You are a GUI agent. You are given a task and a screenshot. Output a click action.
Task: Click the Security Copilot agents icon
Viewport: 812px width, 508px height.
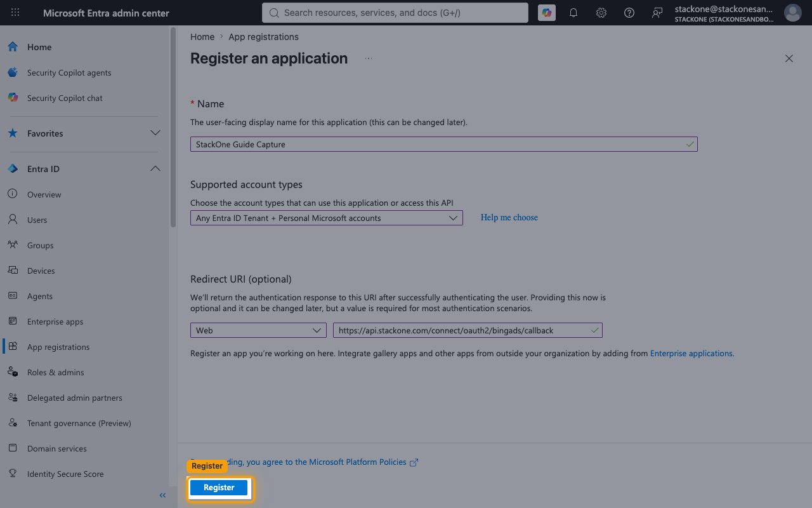pos(13,72)
